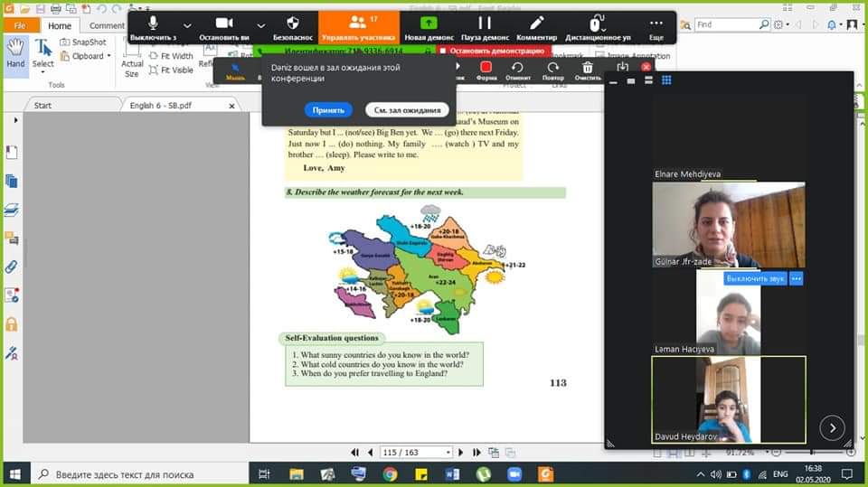The height and width of the screenshot is (487, 868).
Task: Click in the Find search field
Action: 726,25
